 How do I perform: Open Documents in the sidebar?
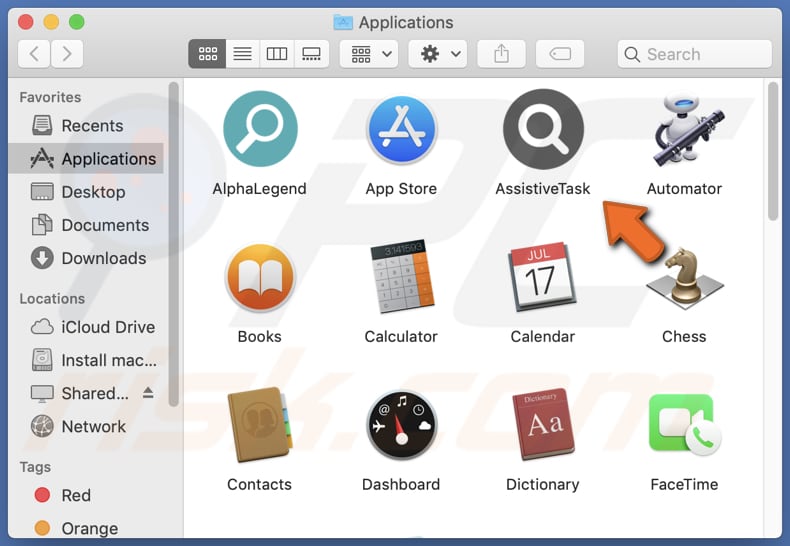(86, 225)
